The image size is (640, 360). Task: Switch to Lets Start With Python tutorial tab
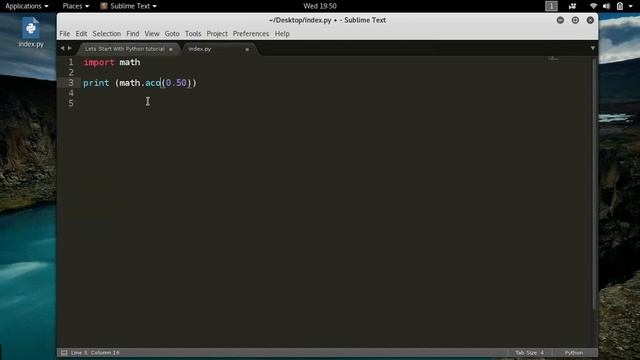(124, 49)
